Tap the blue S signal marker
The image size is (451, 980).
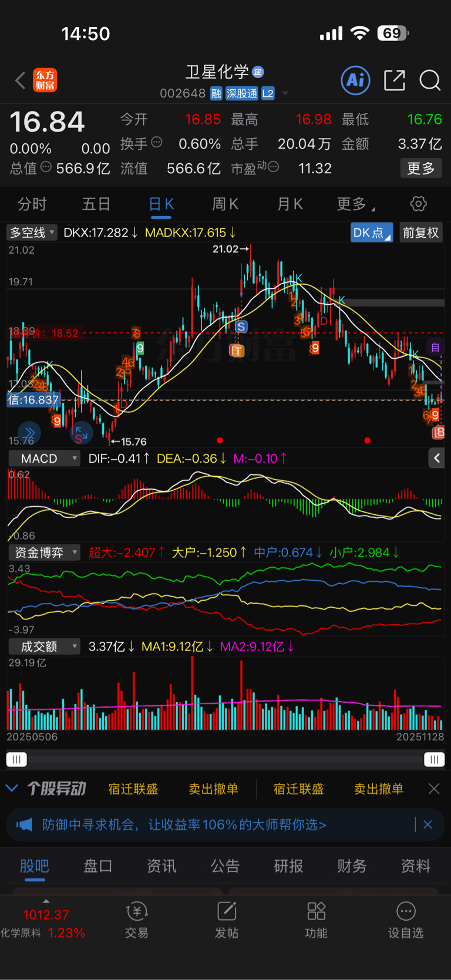(x=241, y=326)
